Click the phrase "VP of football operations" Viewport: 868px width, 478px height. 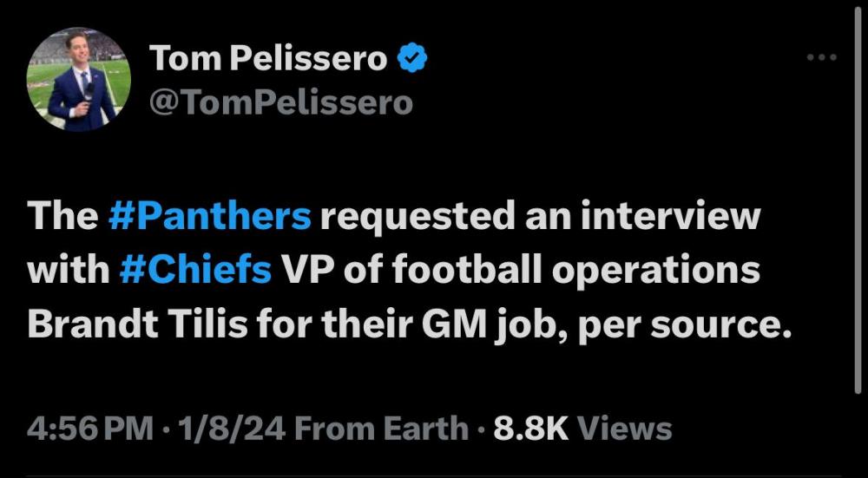[520, 270]
